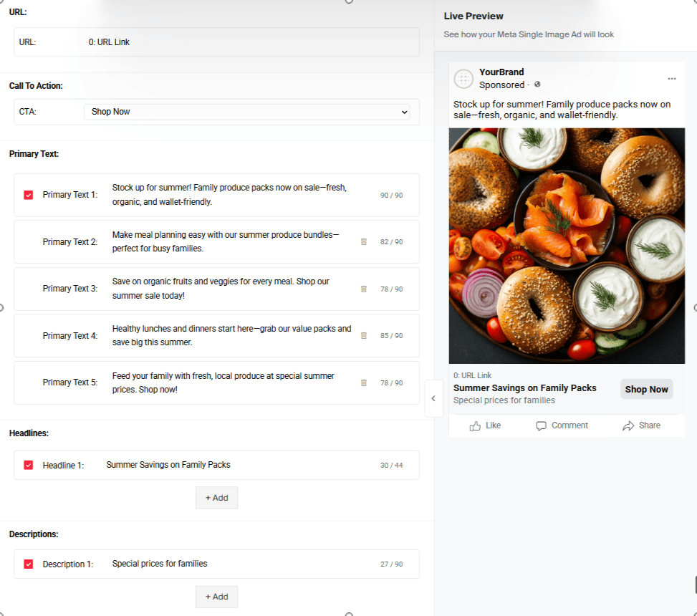Click the YourBrand profile avatar
The height and width of the screenshot is (616, 697).
point(463,79)
